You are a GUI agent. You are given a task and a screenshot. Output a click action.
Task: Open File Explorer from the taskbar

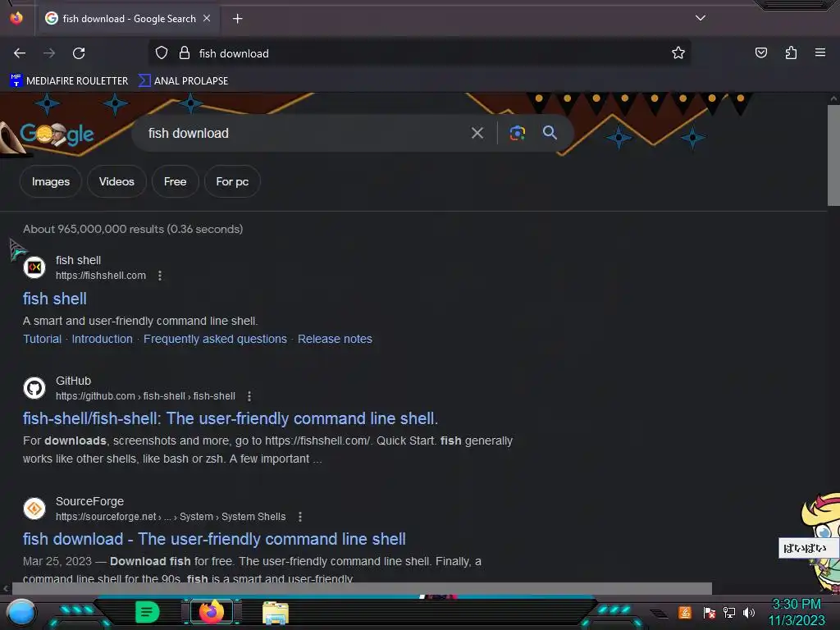(276, 612)
